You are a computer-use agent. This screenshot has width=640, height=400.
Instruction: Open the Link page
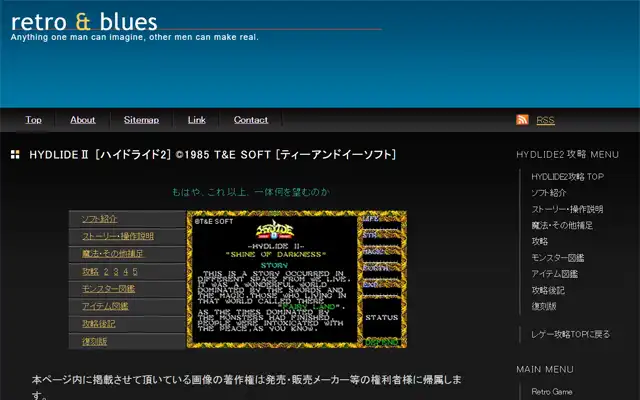[197, 120]
